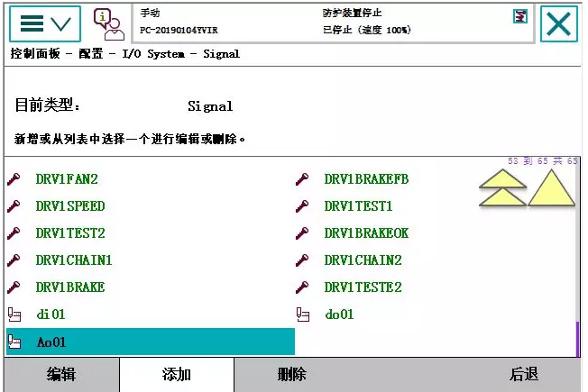Select the pin icon next to DRV1SPEED
The height and width of the screenshot is (392, 588).
14,206
